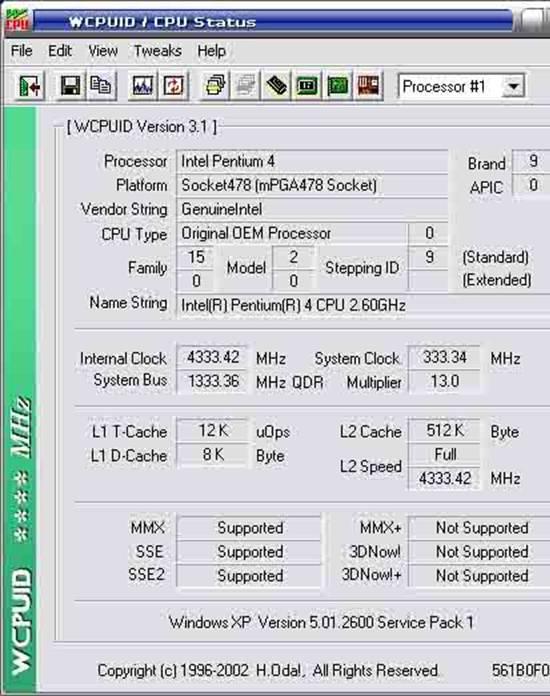
Task: Click the WCPUID Version 3.1 label
Action: click(142, 127)
